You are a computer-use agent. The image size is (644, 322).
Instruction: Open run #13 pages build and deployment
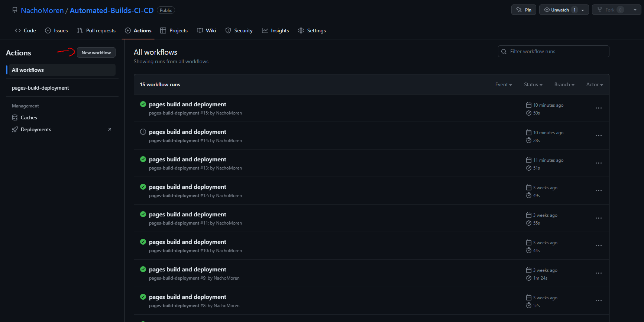[187, 160]
